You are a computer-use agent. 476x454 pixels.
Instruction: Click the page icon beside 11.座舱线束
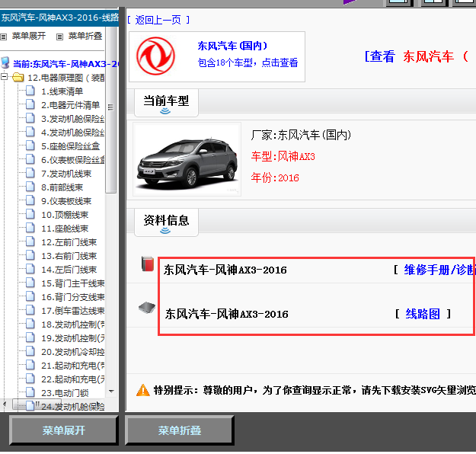[x=30, y=228]
